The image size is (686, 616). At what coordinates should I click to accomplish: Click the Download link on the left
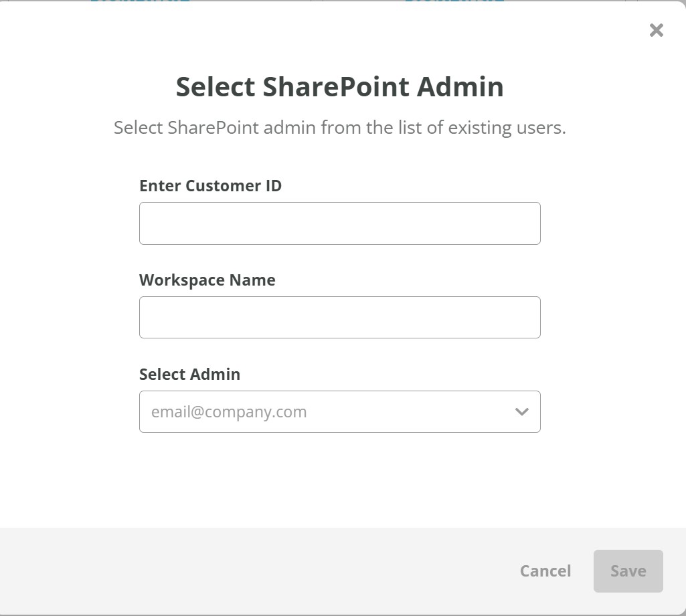(x=141, y=3)
